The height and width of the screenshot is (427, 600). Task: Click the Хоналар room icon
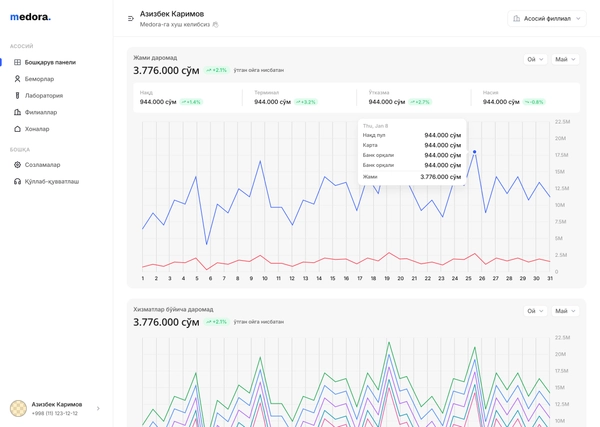(17, 129)
